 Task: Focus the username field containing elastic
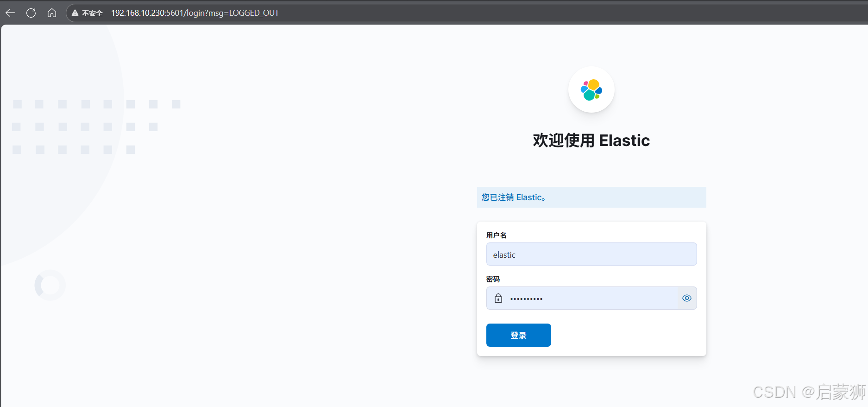coord(591,254)
